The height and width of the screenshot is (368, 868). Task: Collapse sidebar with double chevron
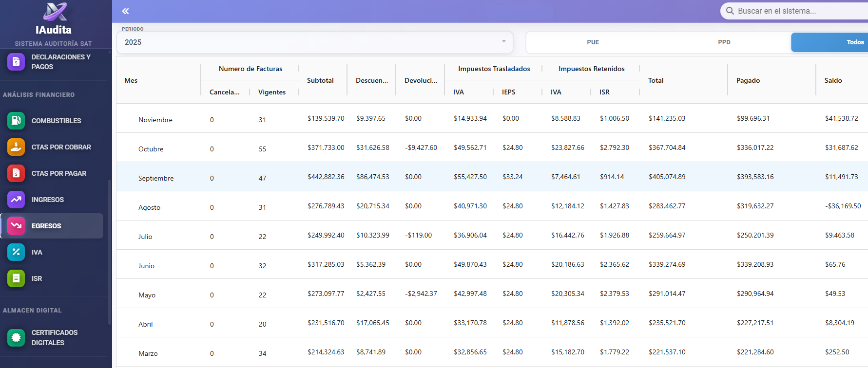pyautogui.click(x=126, y=11)
